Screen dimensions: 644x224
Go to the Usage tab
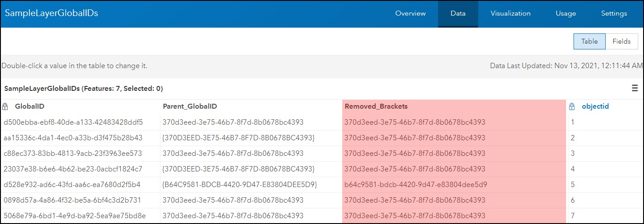pos(566,13)
